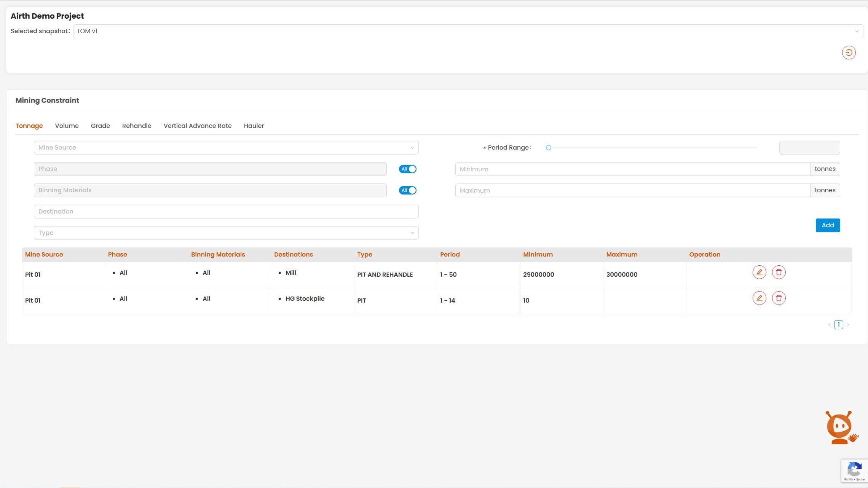Expand the Mine Source dropdown
This screenshot has width=868, height=488.
click(226, 148)
